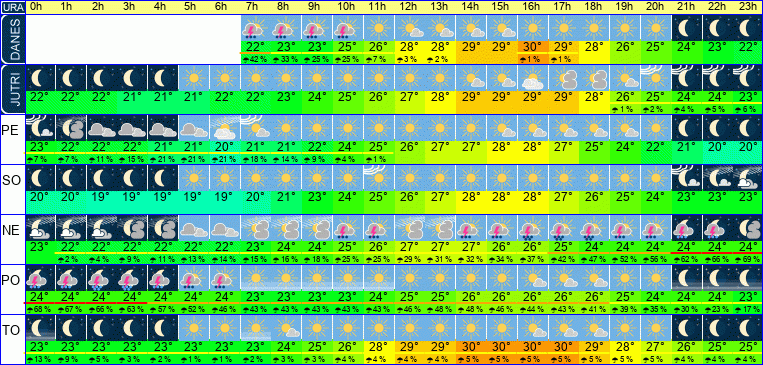Click the PE 0h windy moon icon
Viewport: 763px width, 365px height.
pyautogui.click(x=40, y=127)
